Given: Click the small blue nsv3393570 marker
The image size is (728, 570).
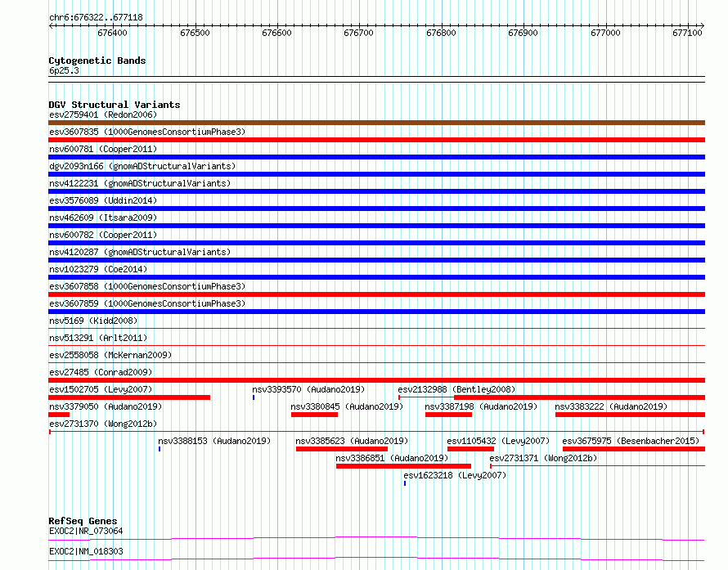Looking at the screenshot, I should click(x=254, y=397).
